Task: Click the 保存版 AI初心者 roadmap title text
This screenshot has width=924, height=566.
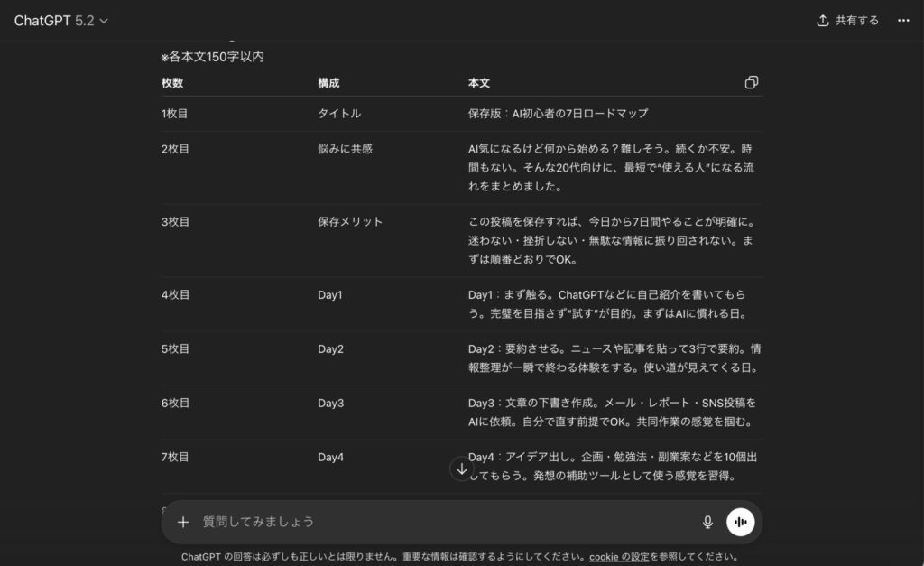Action: [558, 114]
